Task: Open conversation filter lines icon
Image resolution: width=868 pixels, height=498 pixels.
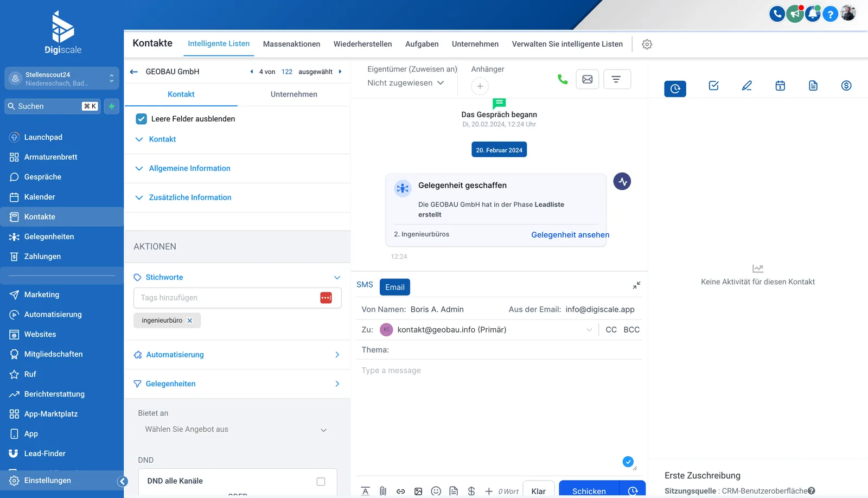Action: [616, 79]
